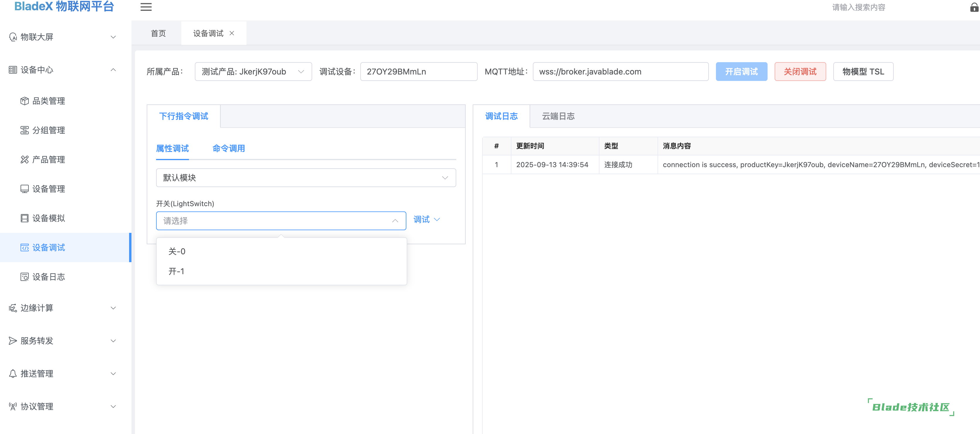
Task: Click the 设备中心 list icon
Action: point(13,70)
